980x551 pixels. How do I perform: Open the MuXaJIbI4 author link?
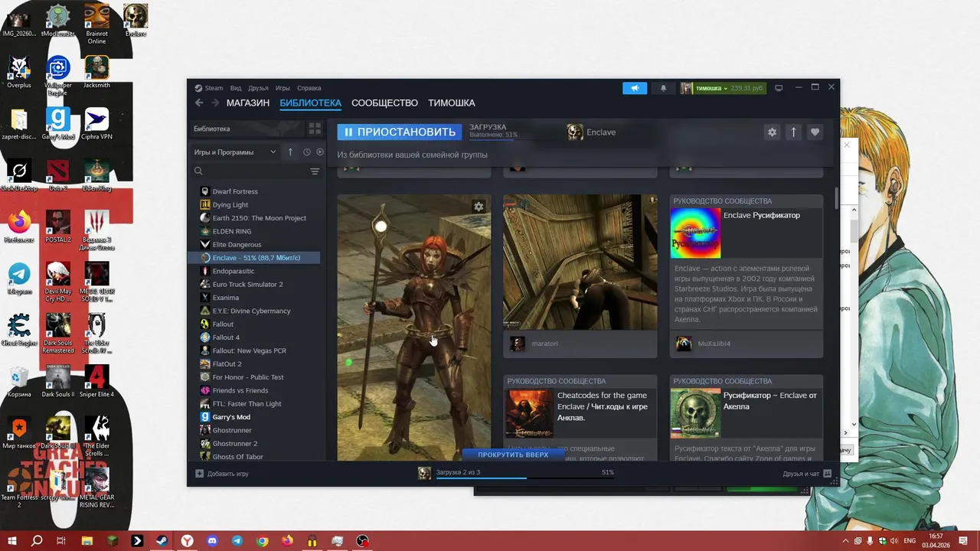pyautogui.click(x=714, y=344)
